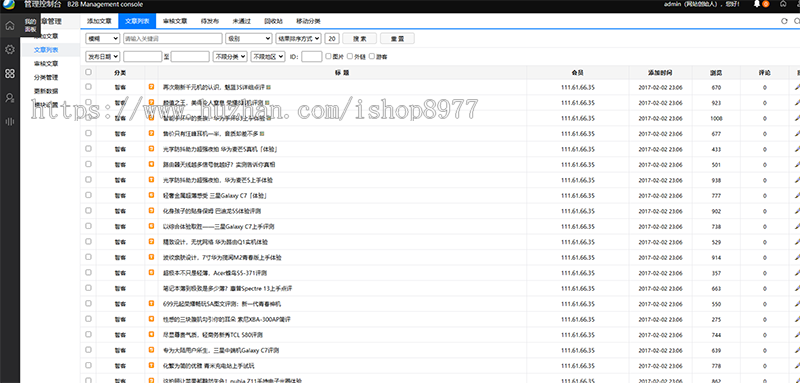Click orange level icon in the 902-views row

[x=151, y=211]
